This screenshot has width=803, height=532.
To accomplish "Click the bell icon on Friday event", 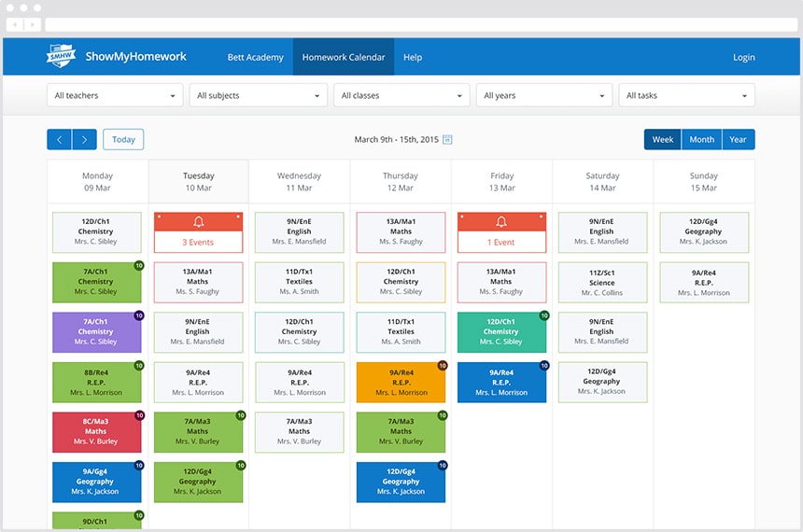I will pyautogui.click(x=501, y=222).
